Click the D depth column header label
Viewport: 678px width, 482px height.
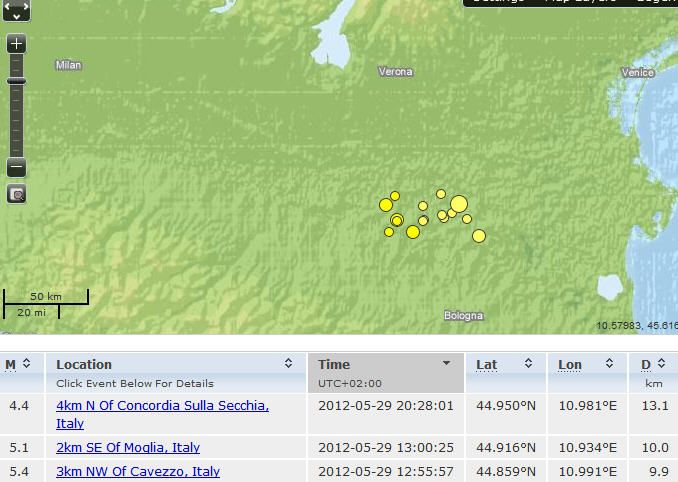click(x=646, y=365)
